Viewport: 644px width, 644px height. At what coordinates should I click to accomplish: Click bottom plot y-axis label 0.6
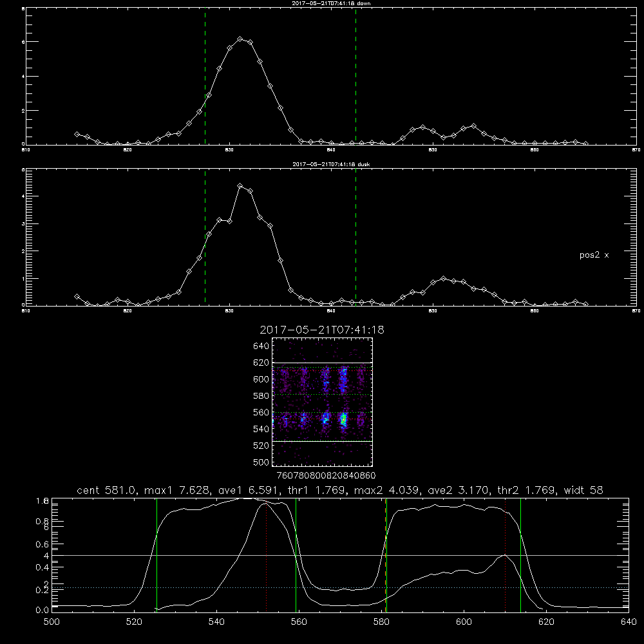tap(43, 544)
